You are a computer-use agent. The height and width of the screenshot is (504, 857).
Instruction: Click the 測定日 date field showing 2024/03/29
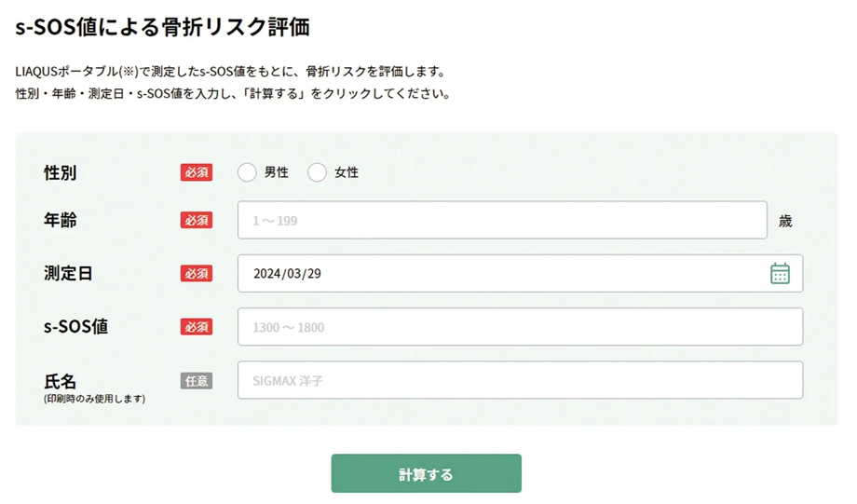521,273
